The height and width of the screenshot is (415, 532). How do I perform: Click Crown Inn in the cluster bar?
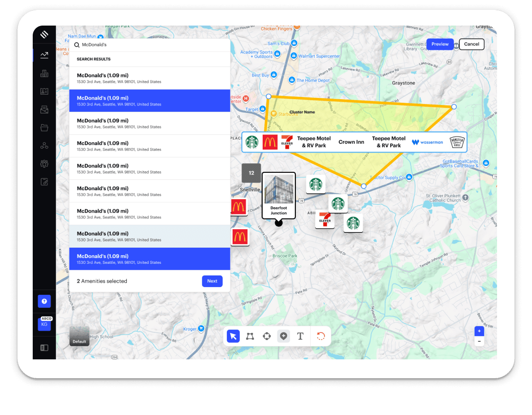tap(351, 142)
